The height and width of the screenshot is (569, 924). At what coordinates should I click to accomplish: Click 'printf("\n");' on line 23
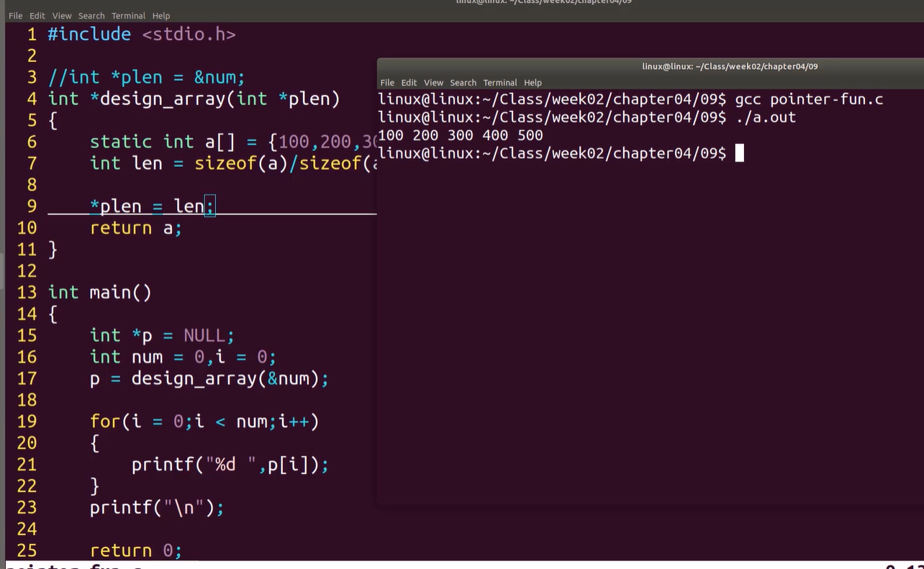[x=157, y=508]
